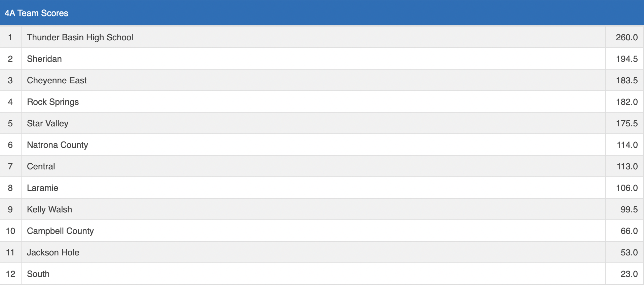Select the Laramie team entry
Viewport: 644px width, 287px height.
click(43, 188)
